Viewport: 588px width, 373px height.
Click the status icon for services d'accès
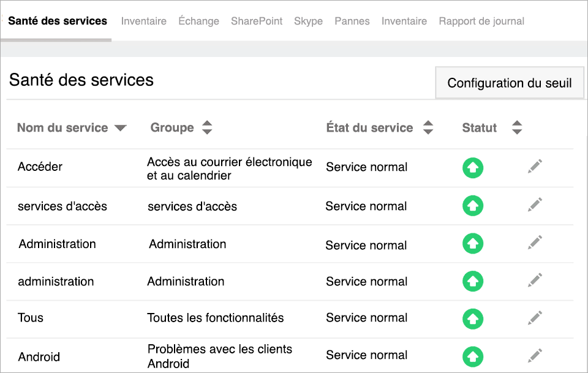pyautogui.click(x=473, y=205)
